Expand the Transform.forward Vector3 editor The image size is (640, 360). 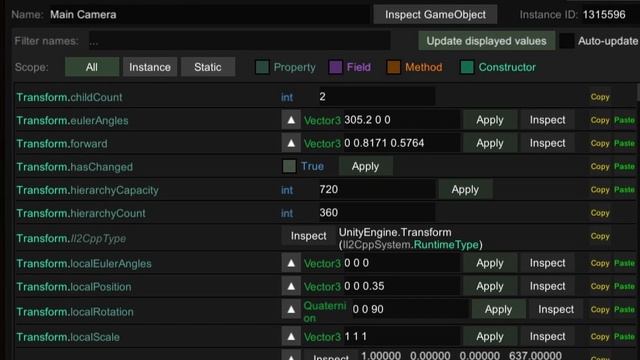coord(291,143)
